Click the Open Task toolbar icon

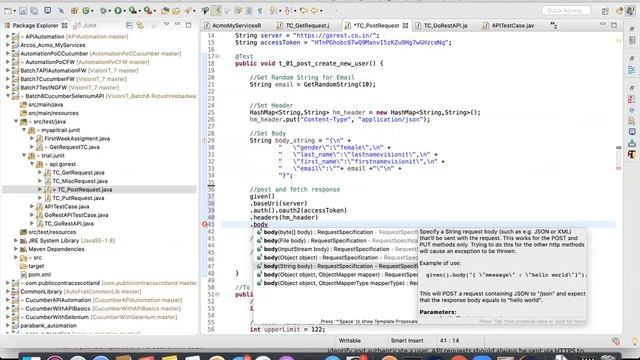176,11
